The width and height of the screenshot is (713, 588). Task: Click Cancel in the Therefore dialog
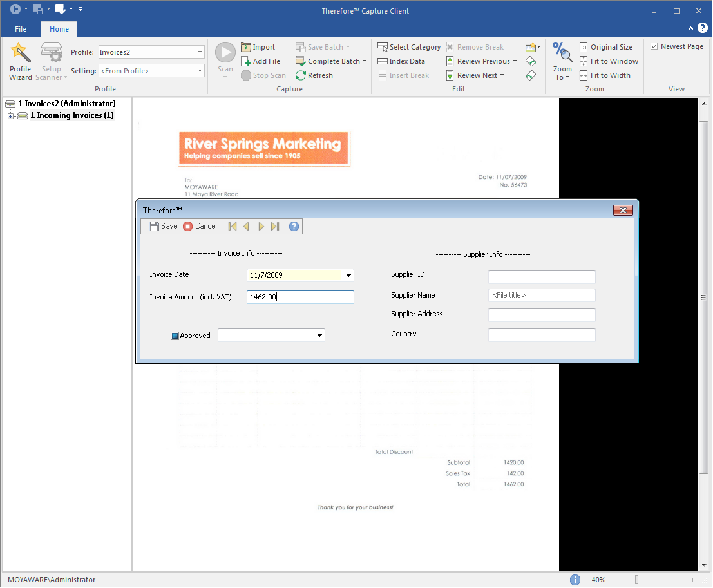200,226
